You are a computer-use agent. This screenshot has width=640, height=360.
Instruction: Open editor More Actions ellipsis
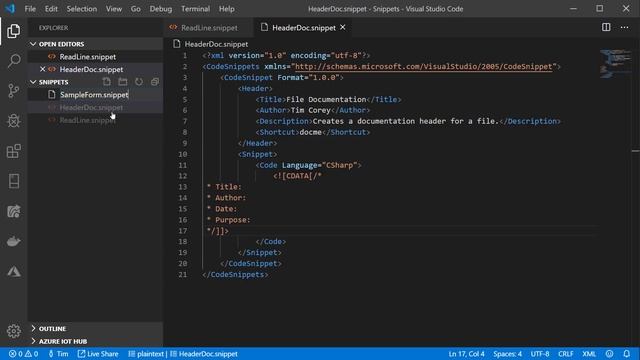pyautogui.click(x=624, y=27)
